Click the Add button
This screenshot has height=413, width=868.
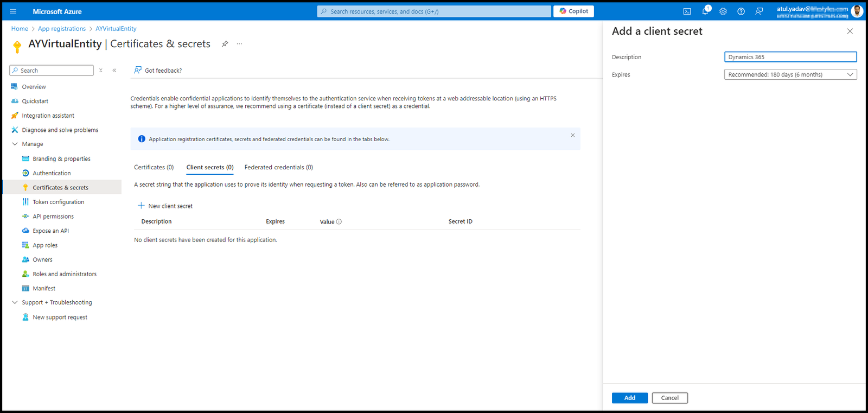630,398
